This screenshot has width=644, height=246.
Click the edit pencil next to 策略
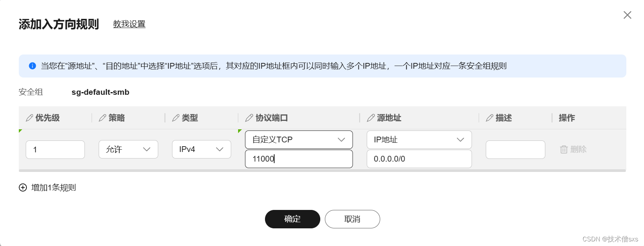(103, 118)
